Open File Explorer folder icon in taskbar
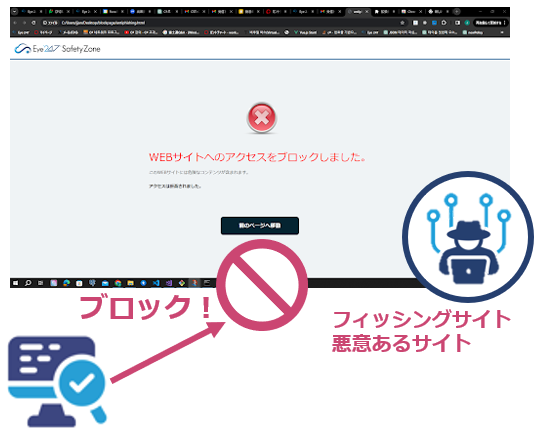The width and height of the screenshot is (541, 438). (x=130, y=283)
